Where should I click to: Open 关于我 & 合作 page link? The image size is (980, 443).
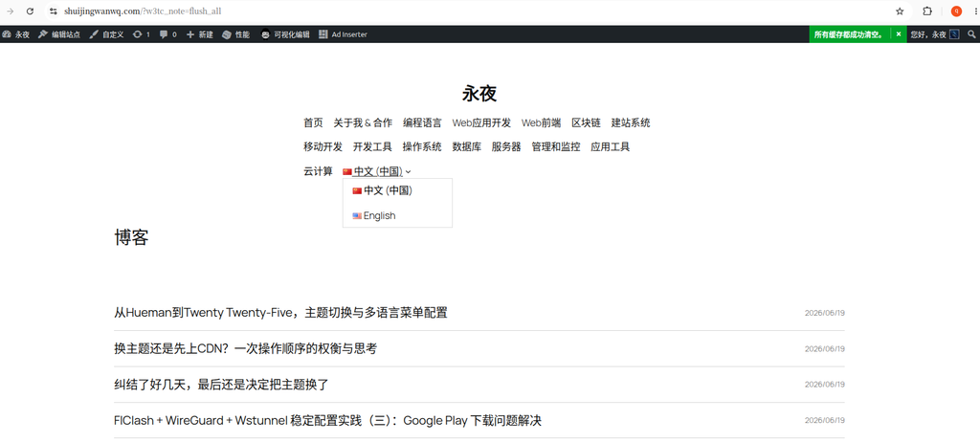(x=363, y=122)
